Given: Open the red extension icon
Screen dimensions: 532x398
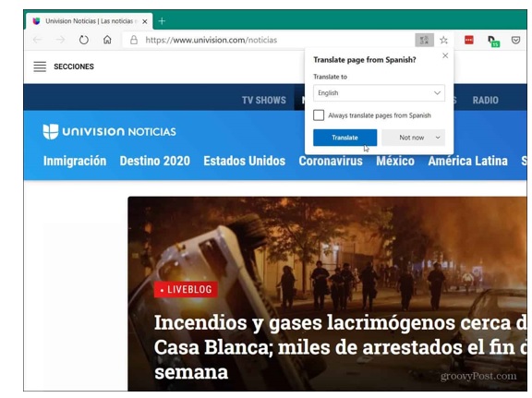Looking at the screenshot, I should pyautogui.click(x=469, y=40).
